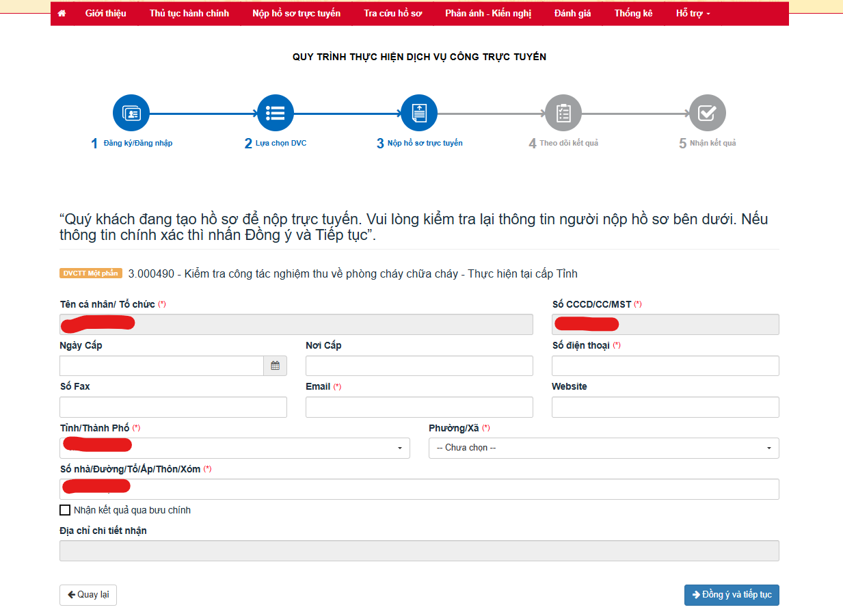
Task: Click the Website input field
Action: click(665, 407)
